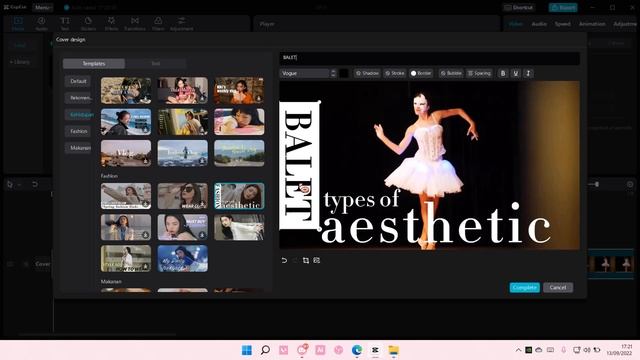Viewport: 640px width, 360px height.
Task: Click the CapCut icon in the taskbar
Action: 375,350
